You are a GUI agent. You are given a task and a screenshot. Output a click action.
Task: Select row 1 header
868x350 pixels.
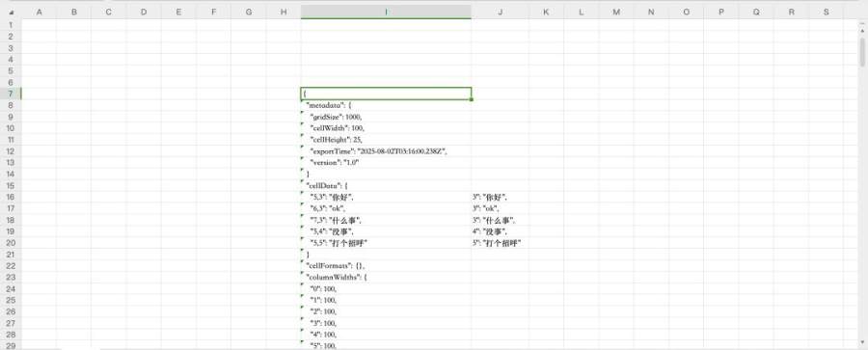[x=11, y=25]
